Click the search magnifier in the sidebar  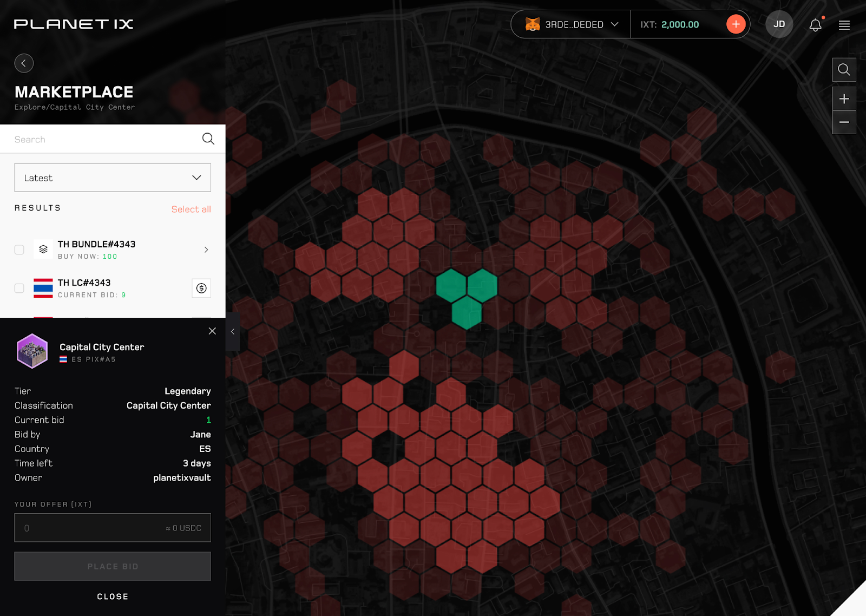(208, 139)
